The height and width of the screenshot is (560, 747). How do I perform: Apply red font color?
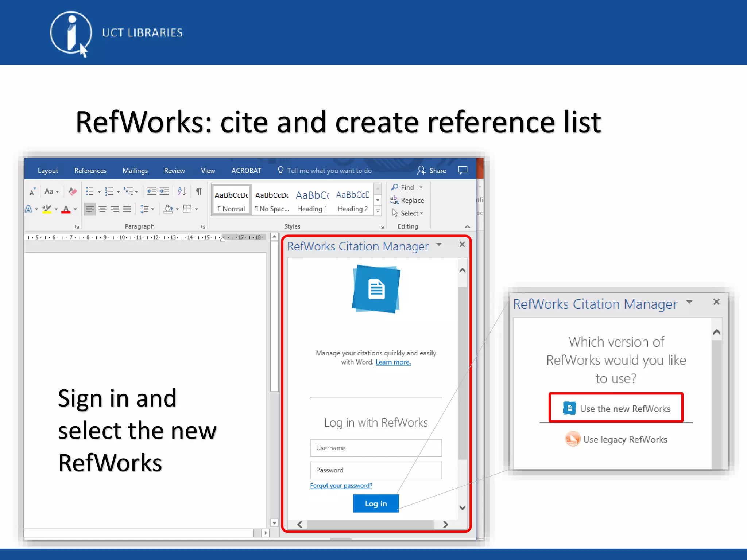66,209
